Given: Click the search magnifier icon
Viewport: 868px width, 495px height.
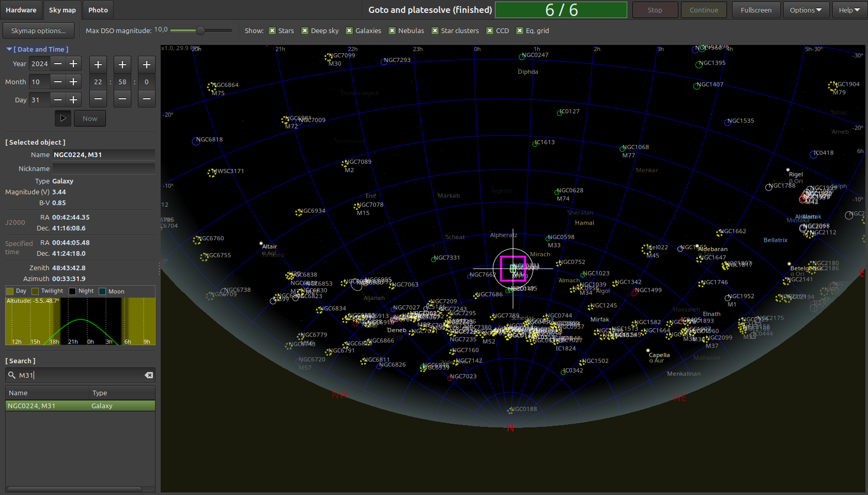Looking at the screenshot, I should (11, 375).
